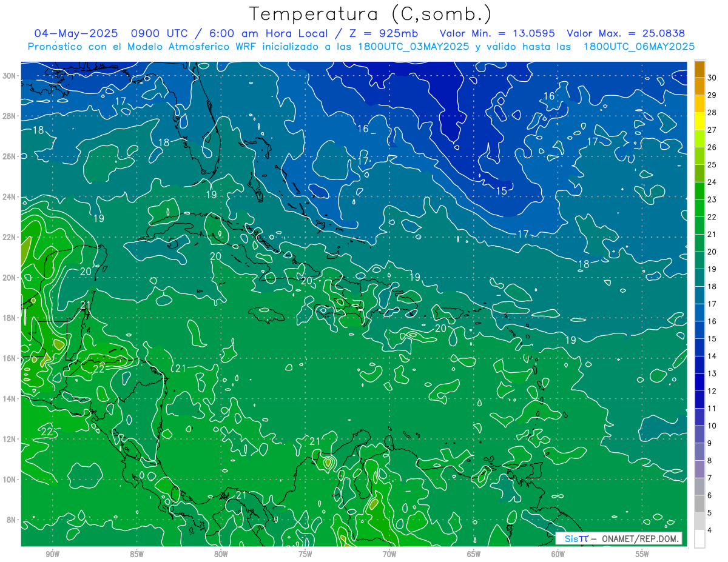
Task: Click the '60W' longitude axis label
Action: coord(558,554)
